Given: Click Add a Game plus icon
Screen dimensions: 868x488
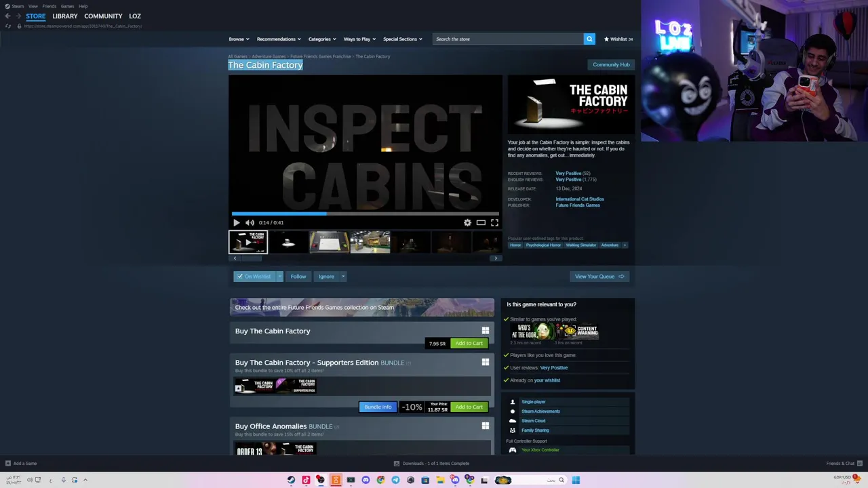Looking at the screenshot, I should tap(8, 464).
